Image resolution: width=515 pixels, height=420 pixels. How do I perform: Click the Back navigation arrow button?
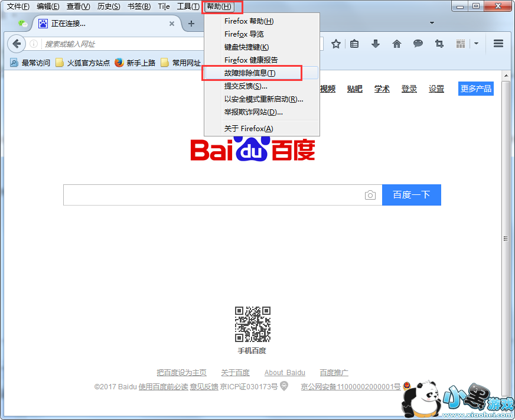(17, 44)
